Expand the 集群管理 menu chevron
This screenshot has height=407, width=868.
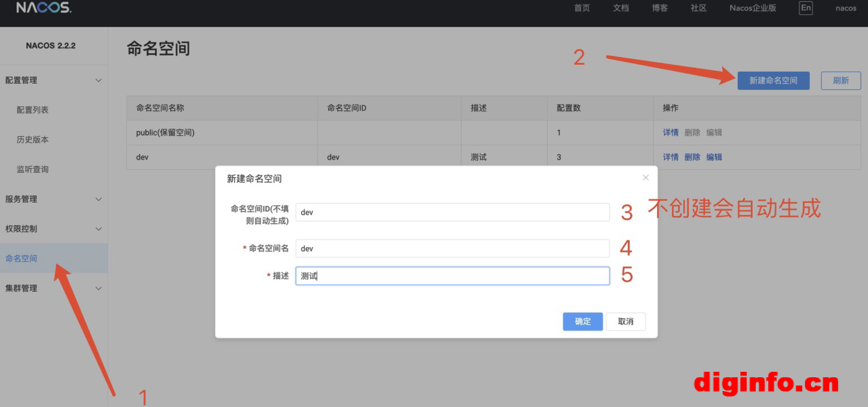(x=98, y=289)
